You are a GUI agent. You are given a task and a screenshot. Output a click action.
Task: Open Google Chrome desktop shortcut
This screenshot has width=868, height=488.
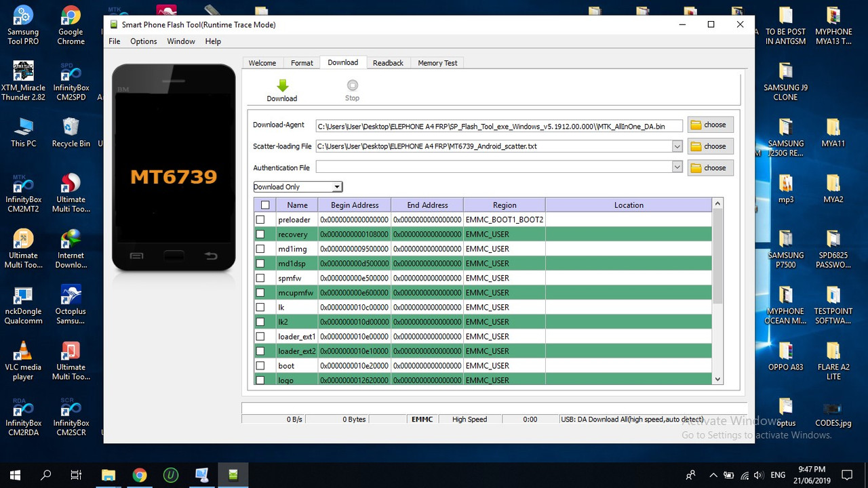71,25
